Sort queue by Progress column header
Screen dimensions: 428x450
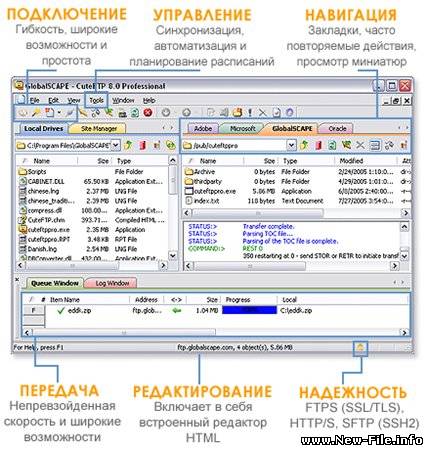click(249, 300)
